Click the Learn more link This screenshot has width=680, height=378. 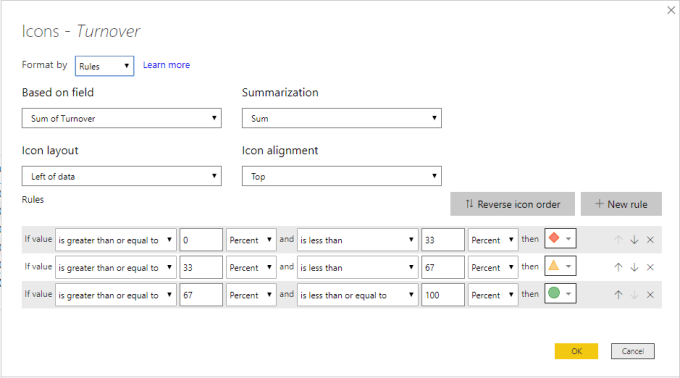click(167, 65)
